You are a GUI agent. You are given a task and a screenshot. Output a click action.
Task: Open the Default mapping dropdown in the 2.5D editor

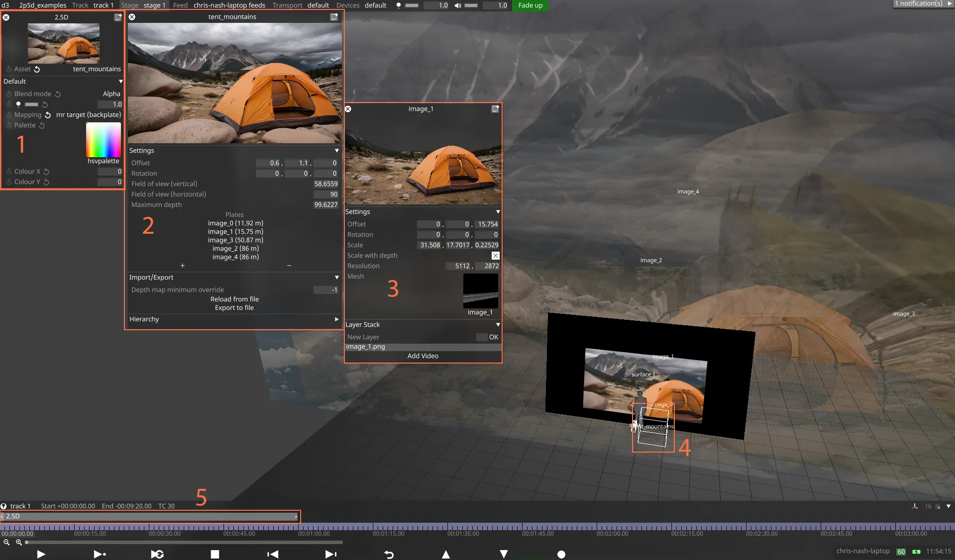120,81
